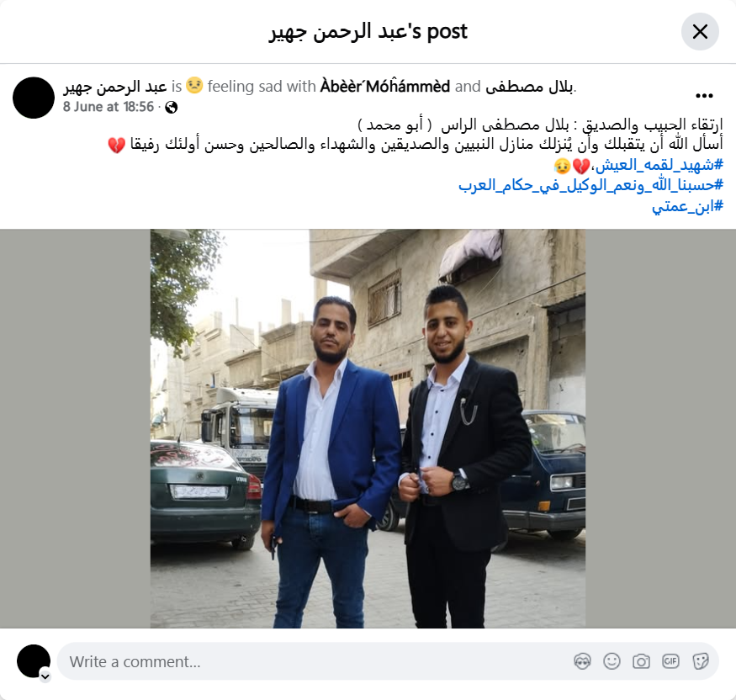The width and height of the screenshot is (736, 700).
Task: Open the GIF picker in comment box
Action: (670, 661)
